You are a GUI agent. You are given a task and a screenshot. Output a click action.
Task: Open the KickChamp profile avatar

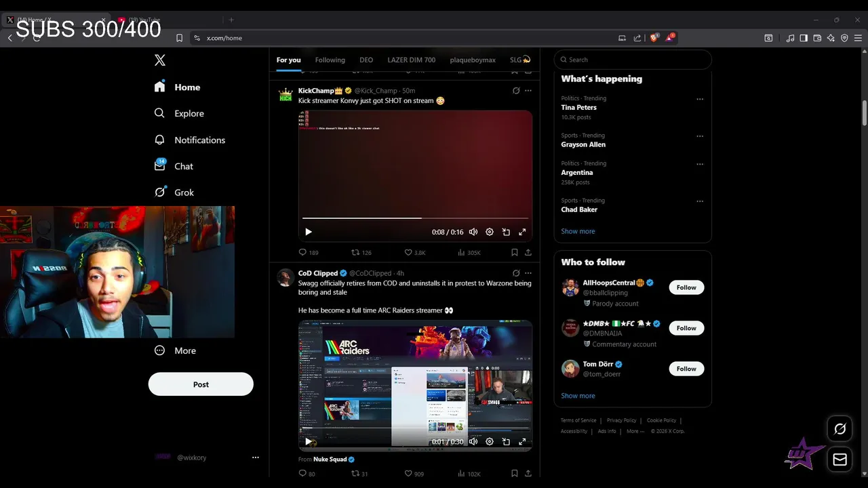(x=285, y=94)
